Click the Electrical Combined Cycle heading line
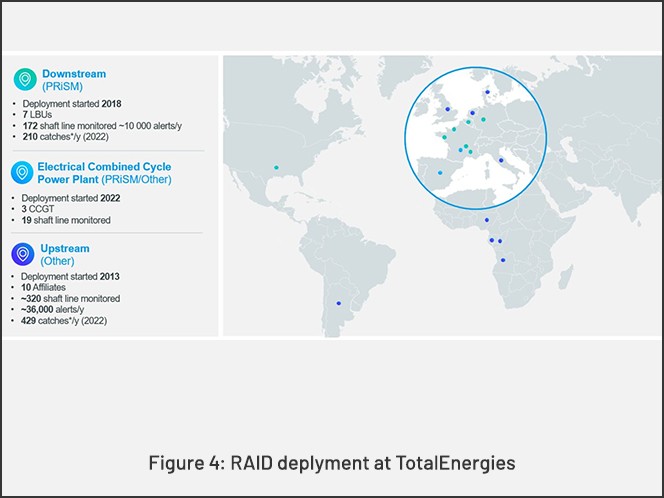Viewport: 664px width, 498px height. click(x=104, y=166)
